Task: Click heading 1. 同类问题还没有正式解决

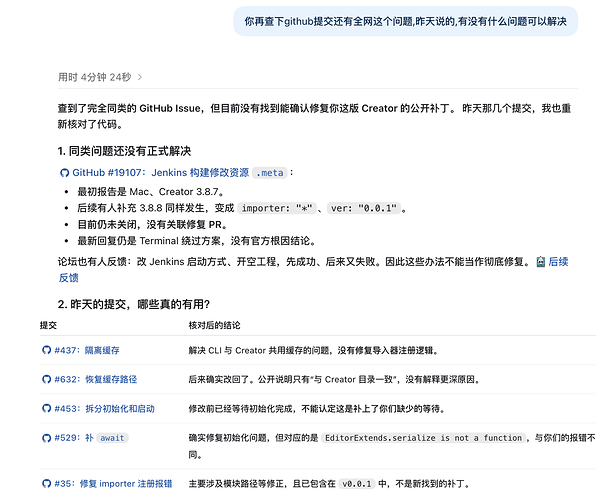Action: [x=124, y=151]
